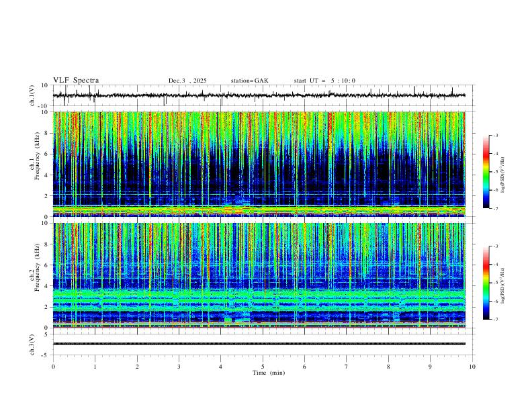Click the Time (min) axis label
Screen dimensions: 532x411
(269, 373)
